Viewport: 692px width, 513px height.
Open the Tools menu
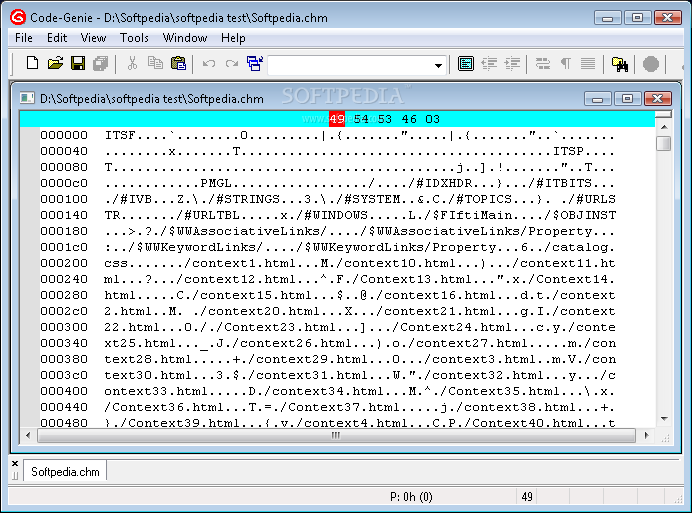coord(134,38)
